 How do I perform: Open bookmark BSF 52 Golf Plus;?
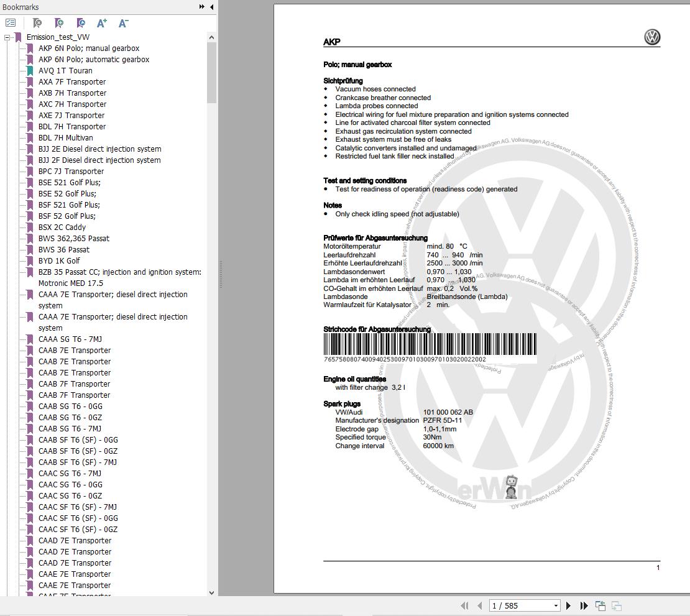[67, 216]
